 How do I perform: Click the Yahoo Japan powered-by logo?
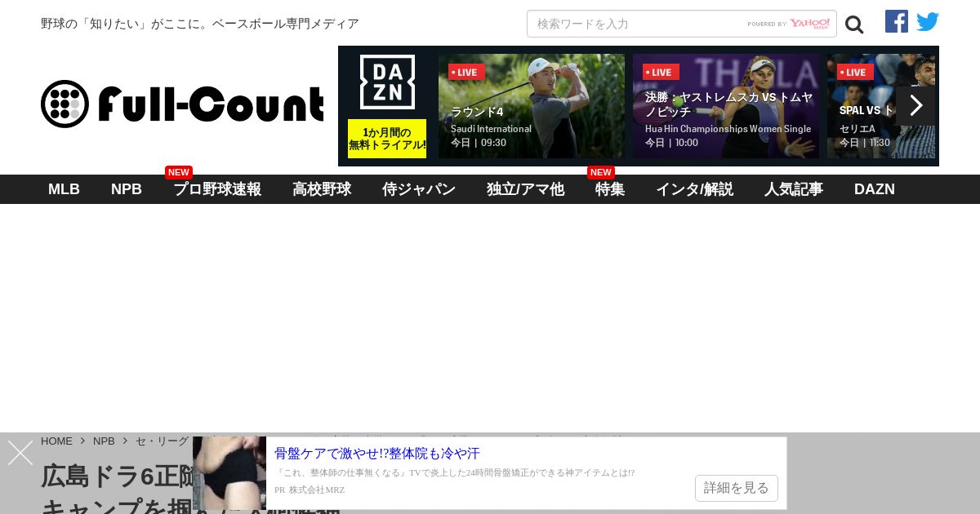(789, 24)
